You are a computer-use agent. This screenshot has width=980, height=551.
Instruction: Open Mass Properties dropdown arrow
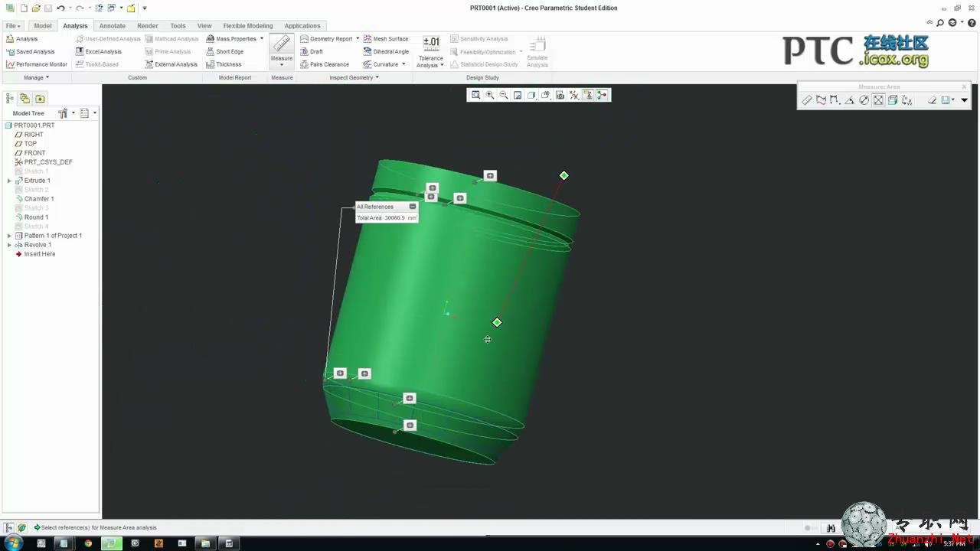(262, 38)
